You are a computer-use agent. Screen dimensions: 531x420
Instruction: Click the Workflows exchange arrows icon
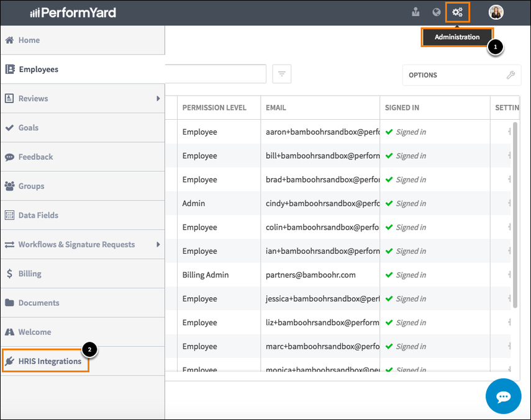[x=9, y=244]
